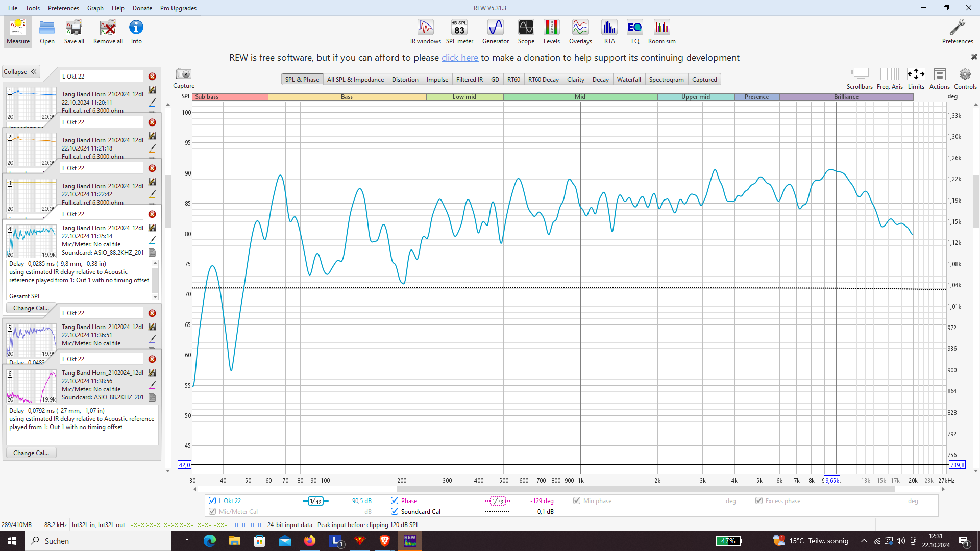Click the measurement list scrollbar thumb
Screen dimensions: 980x551
click(x=168, y=202)
